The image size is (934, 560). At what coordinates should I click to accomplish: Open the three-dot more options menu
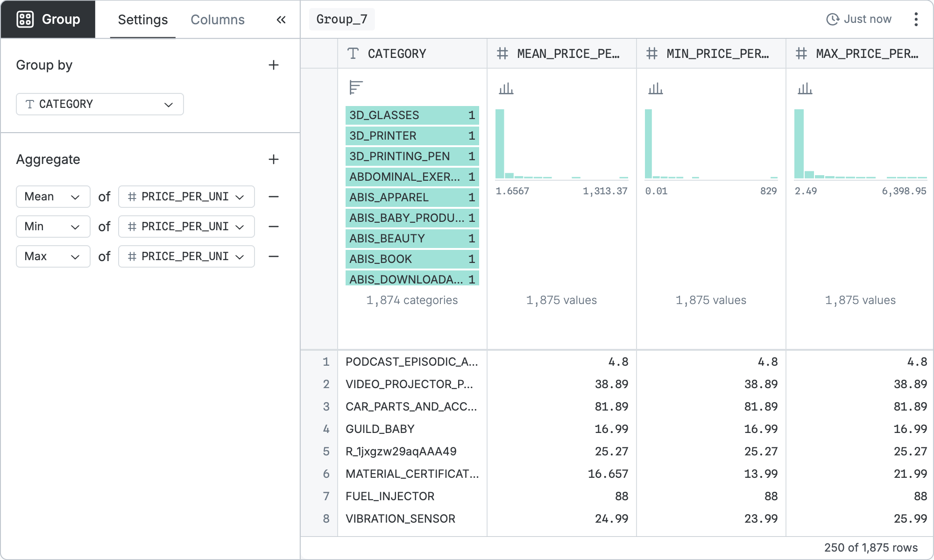[916, 19]
